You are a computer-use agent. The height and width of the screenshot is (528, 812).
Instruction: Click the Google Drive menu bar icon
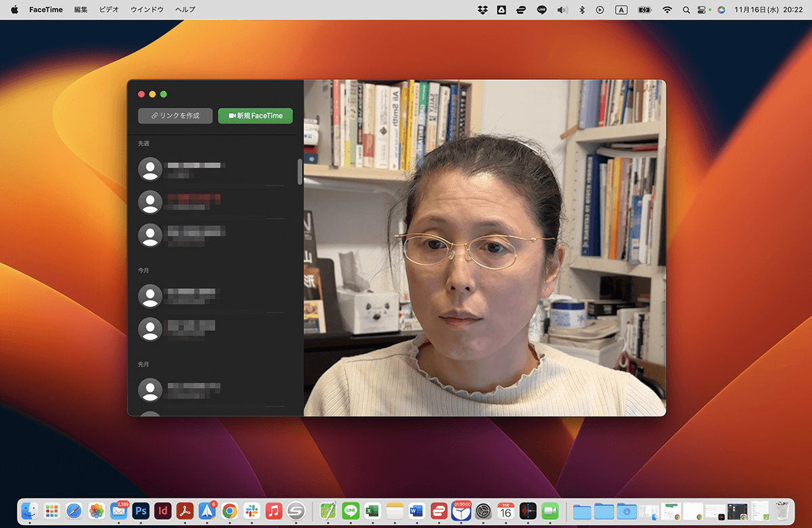pyautogui.click(x=501, y=9)
